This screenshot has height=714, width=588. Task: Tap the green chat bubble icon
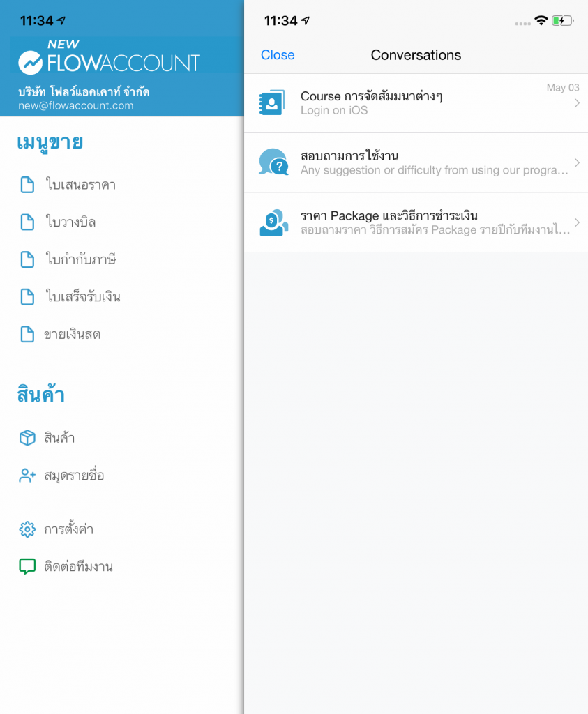pos(27,566)
